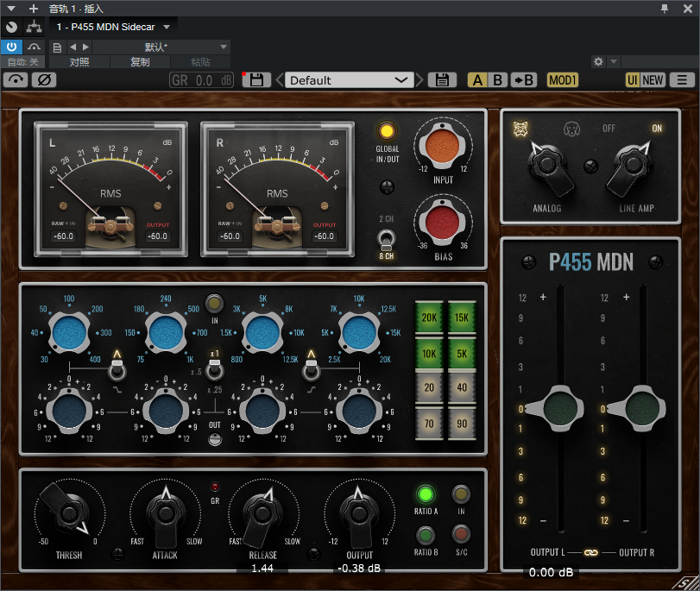Toggle the EQ IN yellow button
The image size is (700, 591).
(214, 304)
